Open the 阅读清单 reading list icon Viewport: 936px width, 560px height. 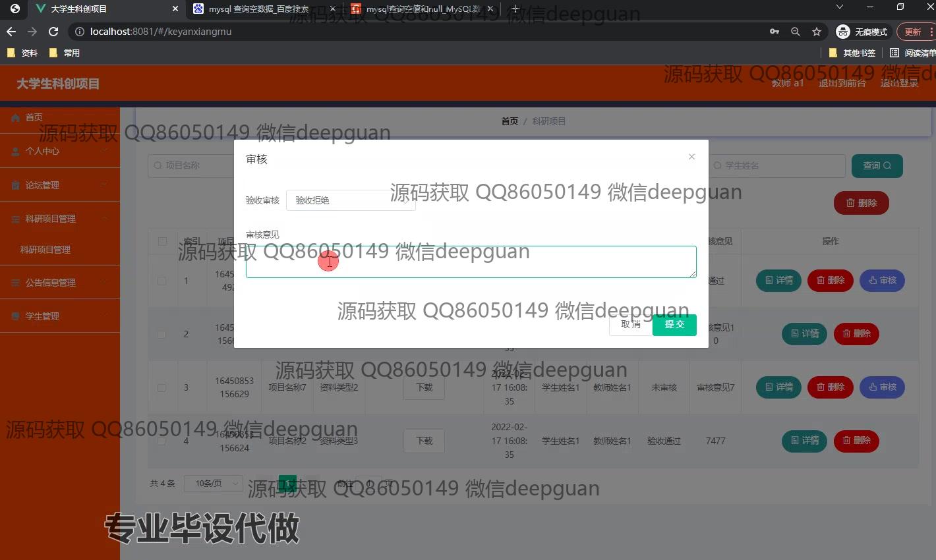tap(894, 53)
